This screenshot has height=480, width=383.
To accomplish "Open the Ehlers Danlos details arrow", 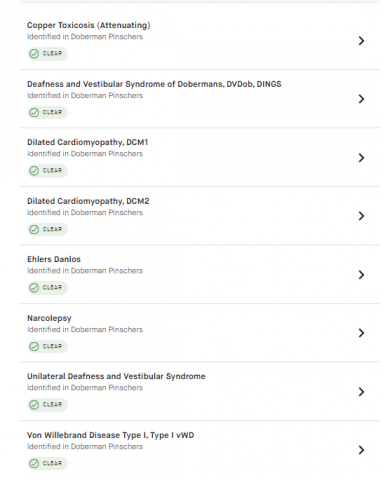I will click(x=361, y=275).
